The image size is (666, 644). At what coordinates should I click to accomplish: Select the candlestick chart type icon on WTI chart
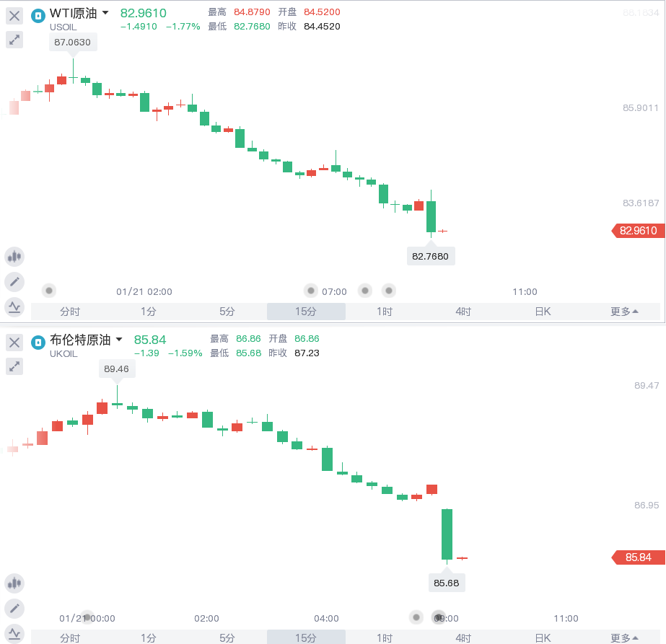(14, 256)
